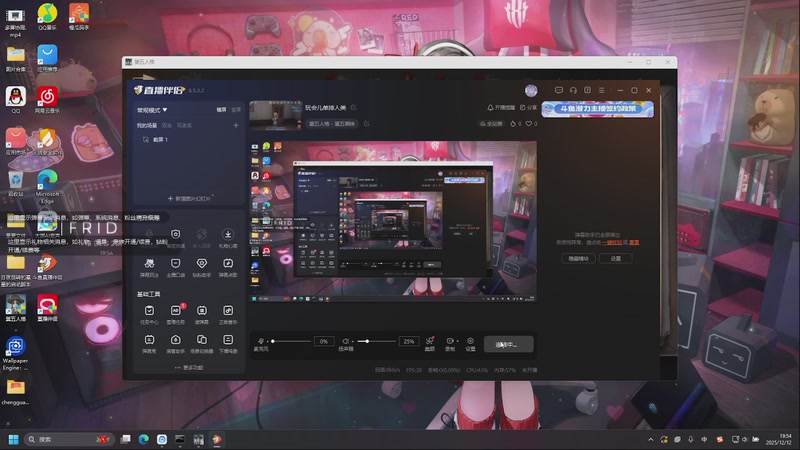Switch to the 横屏 landscape tab

pos(221,110)
